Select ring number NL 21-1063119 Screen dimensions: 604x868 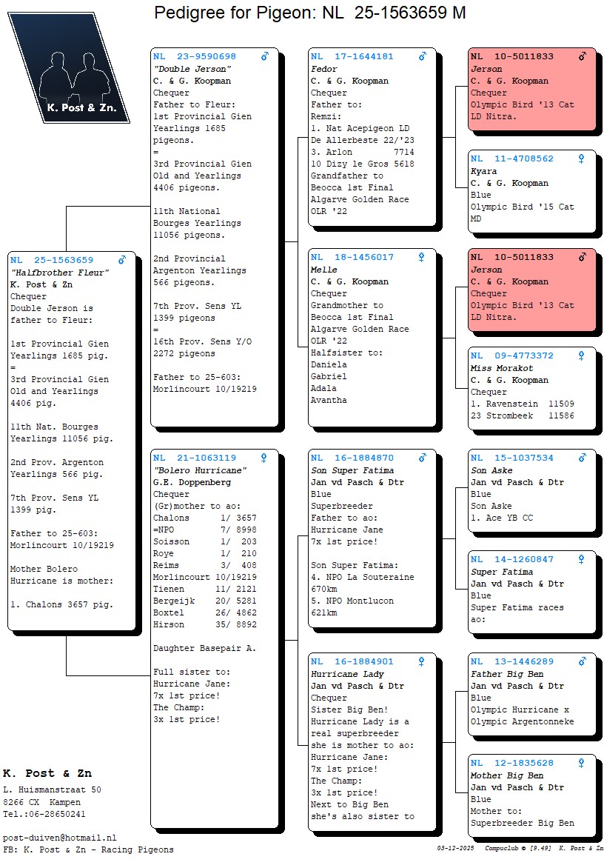point(195,458)
